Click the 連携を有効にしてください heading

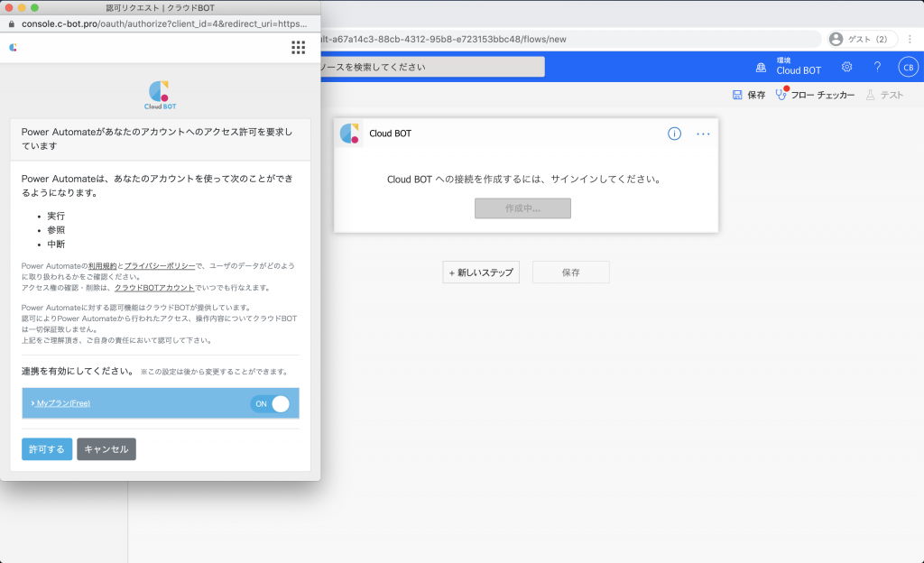(x=78, y=371)
